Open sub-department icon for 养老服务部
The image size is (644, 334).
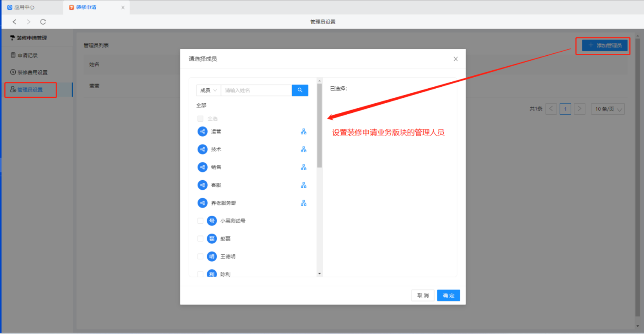(304, 203)
